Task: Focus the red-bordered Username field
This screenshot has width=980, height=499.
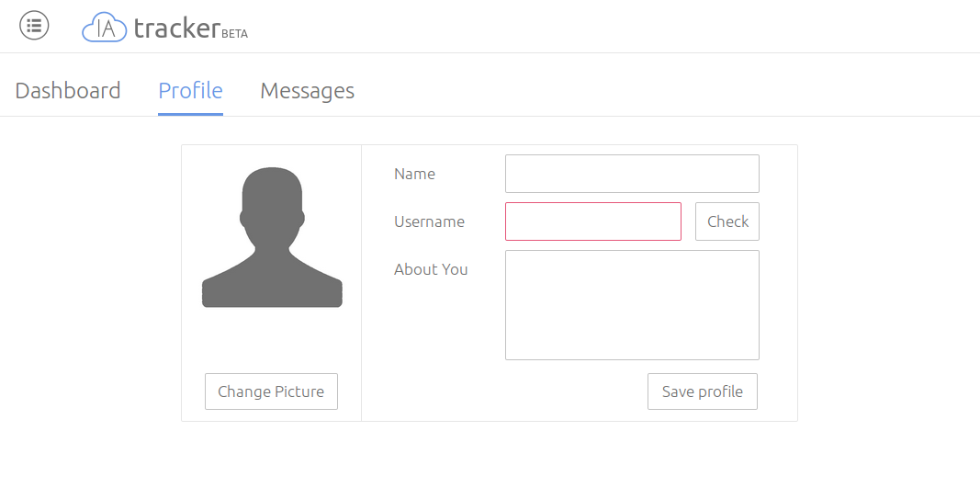Action: [x=593, y=221]
